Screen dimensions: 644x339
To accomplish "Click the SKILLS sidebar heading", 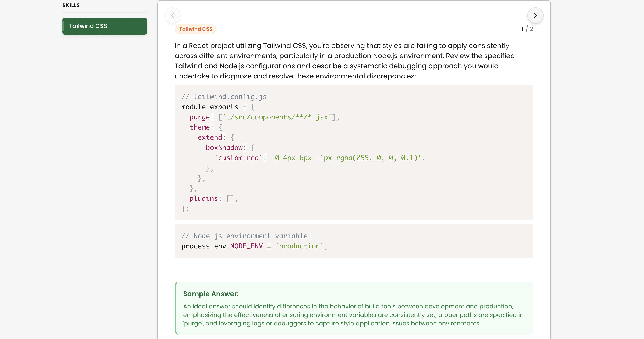I will (71, 5).
